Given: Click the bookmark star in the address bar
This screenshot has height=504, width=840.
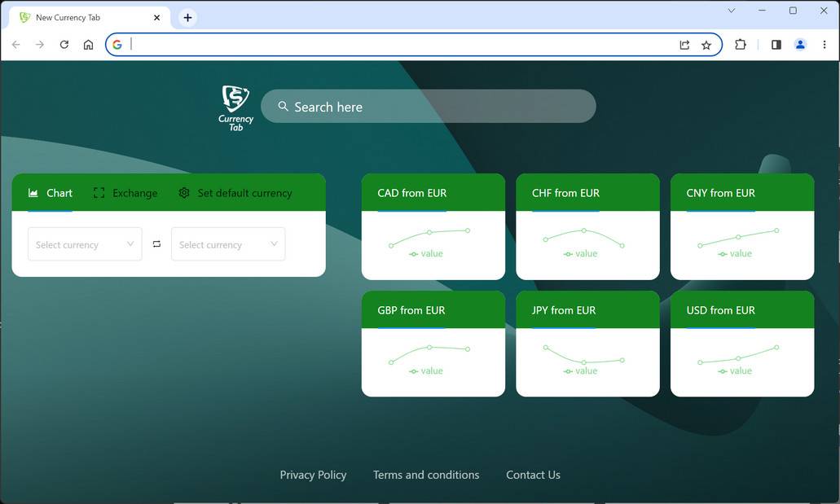Looking at the screenshot, I should coord(706,45).
